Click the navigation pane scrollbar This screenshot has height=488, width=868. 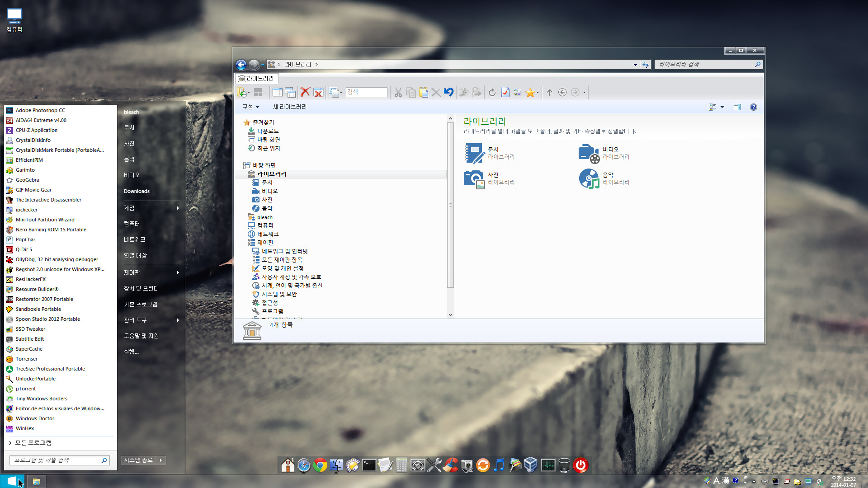450,205
